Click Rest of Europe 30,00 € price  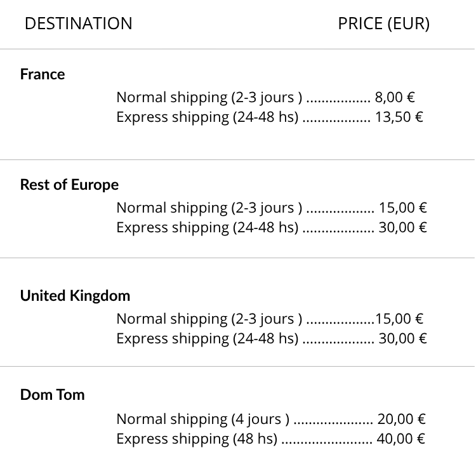coord(402,228)
